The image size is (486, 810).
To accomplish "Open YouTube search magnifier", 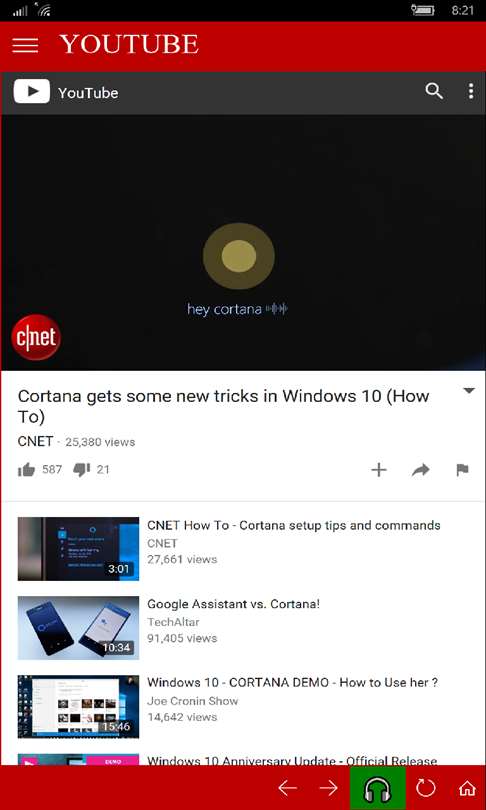I will (x=434, y=91).
